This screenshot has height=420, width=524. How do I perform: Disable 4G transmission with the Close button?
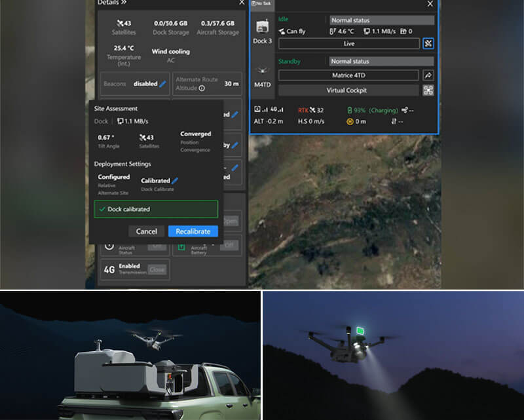pyautogui.click(x=157, y=269)
